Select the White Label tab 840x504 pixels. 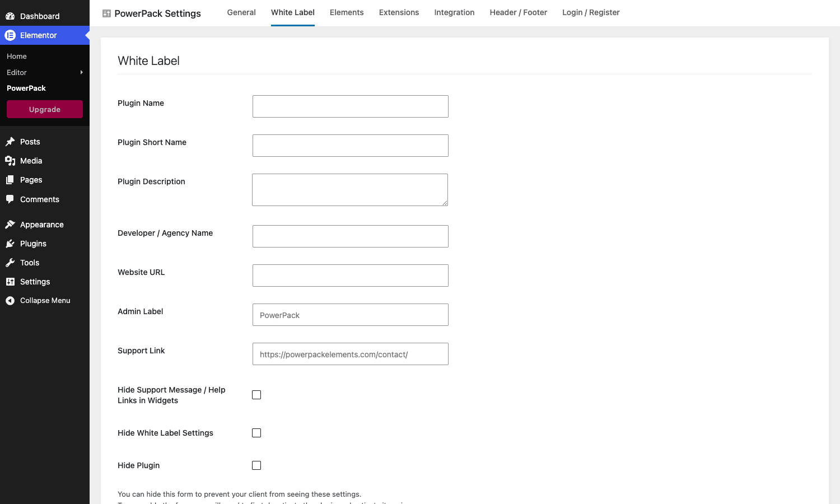pos(293,12)
